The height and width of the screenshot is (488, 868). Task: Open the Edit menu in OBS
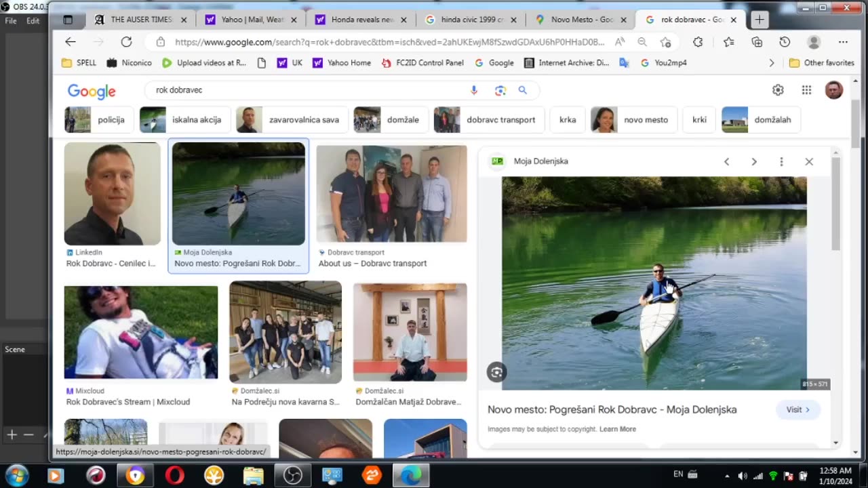pyautogui.click(x=33, y=21)
